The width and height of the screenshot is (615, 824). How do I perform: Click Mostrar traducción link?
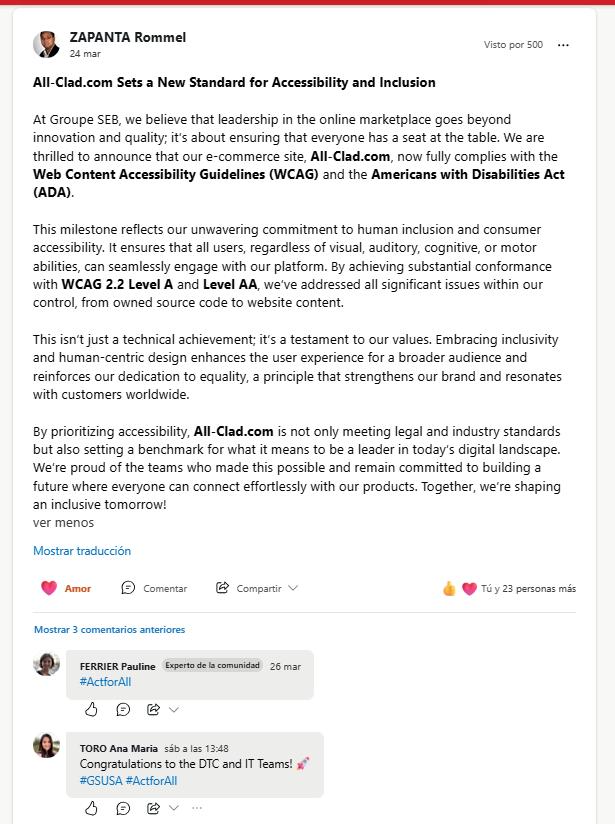click(82, 551)
